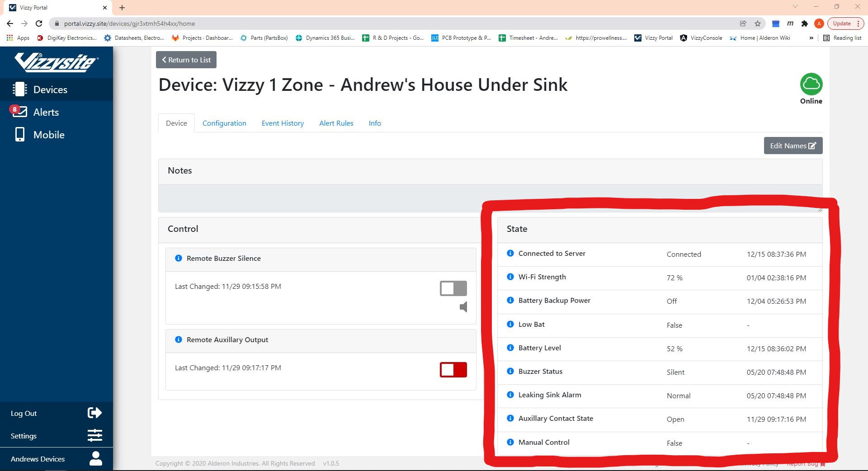Toggle Remote Auxillary Output switch
The image size is (868, 471).
tap(453, 370)
